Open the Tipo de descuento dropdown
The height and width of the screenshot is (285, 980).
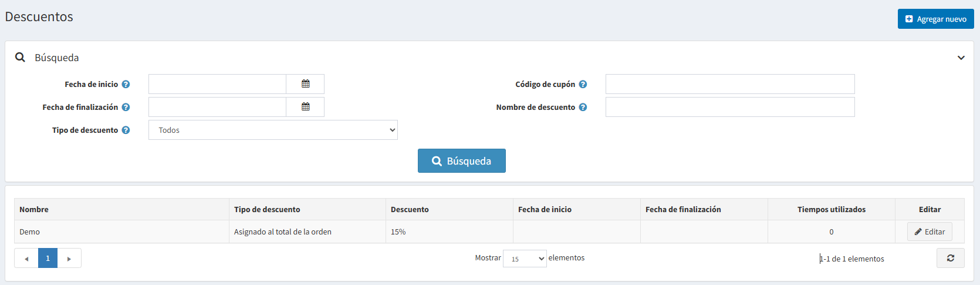[273, 130]
